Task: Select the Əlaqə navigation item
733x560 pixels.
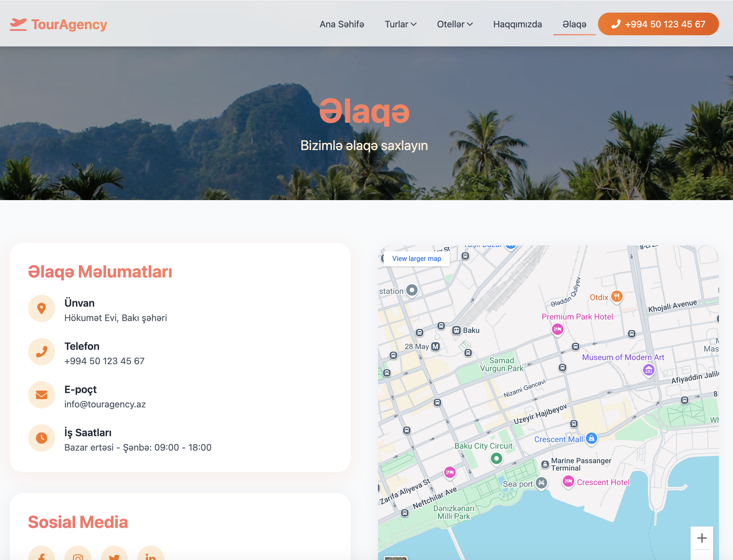Action: point(574,24)
